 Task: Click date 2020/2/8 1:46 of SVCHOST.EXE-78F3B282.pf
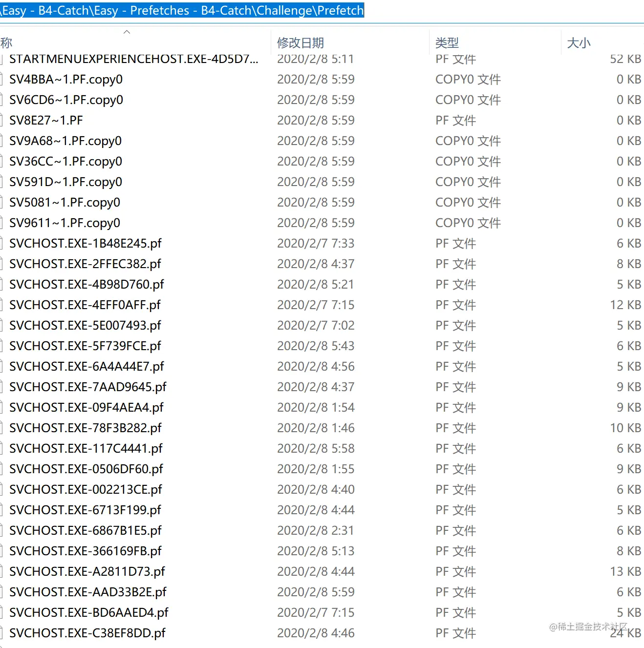point(316,428)
